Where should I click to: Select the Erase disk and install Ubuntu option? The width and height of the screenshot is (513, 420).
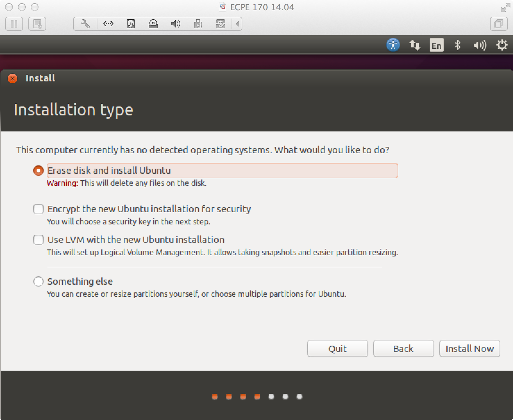38,171
